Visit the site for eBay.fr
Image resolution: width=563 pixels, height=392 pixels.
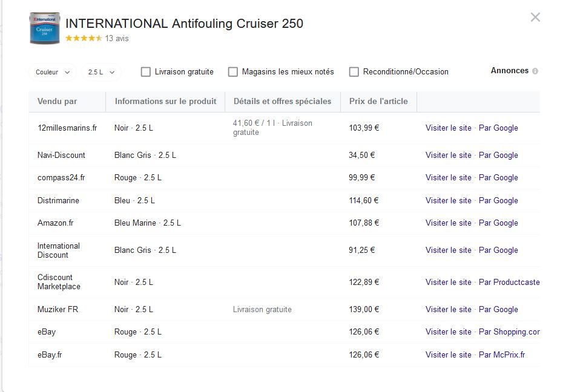448,354
